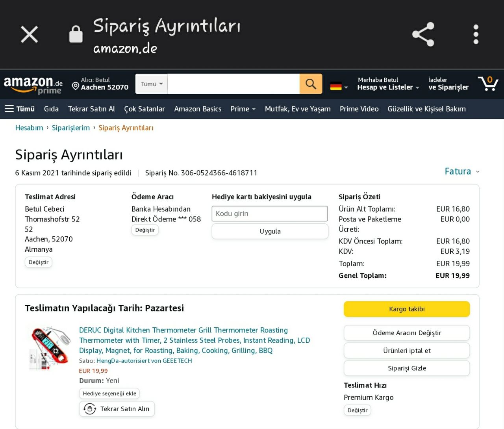Go to Siparişlerim breadcrumb link
This screenshot has width=504, height=429.
pyautogui.click(x=71, y=128)
